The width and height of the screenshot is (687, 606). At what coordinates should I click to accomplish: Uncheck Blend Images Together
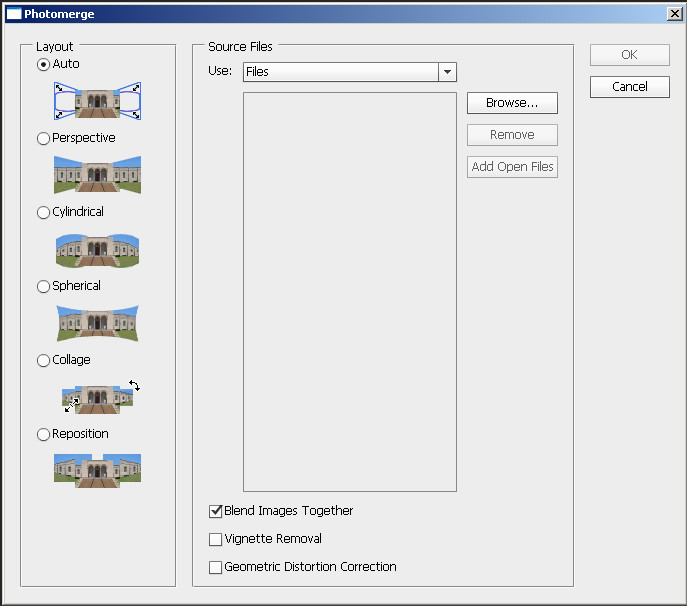click(x=216, y=511)
